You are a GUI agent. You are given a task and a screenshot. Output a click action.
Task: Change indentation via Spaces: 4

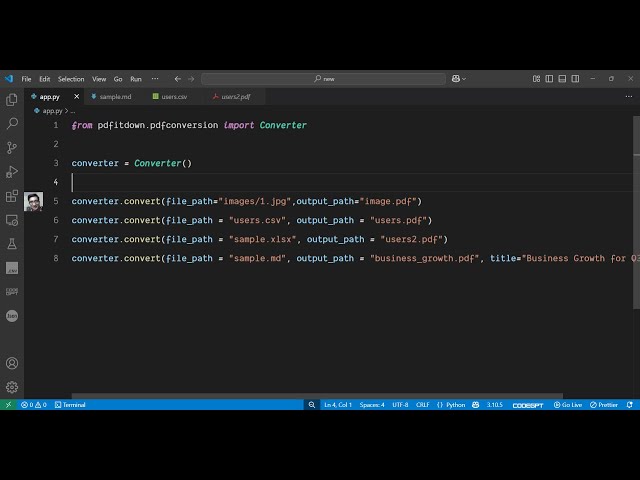point(372,404)
